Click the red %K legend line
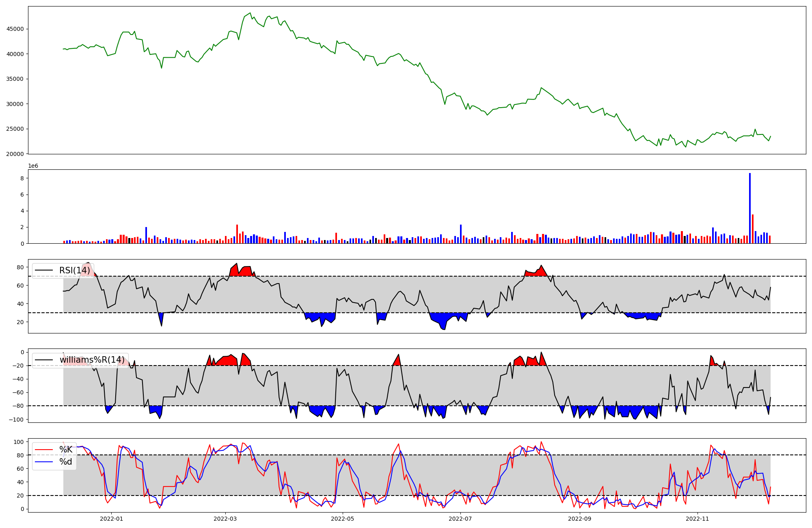 pos(44,449)
